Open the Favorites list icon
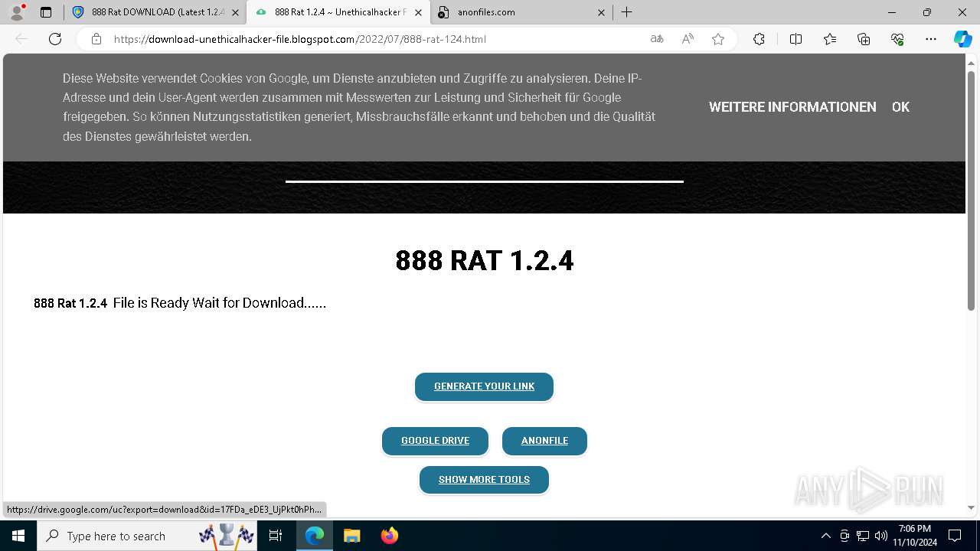 [830, 39]
